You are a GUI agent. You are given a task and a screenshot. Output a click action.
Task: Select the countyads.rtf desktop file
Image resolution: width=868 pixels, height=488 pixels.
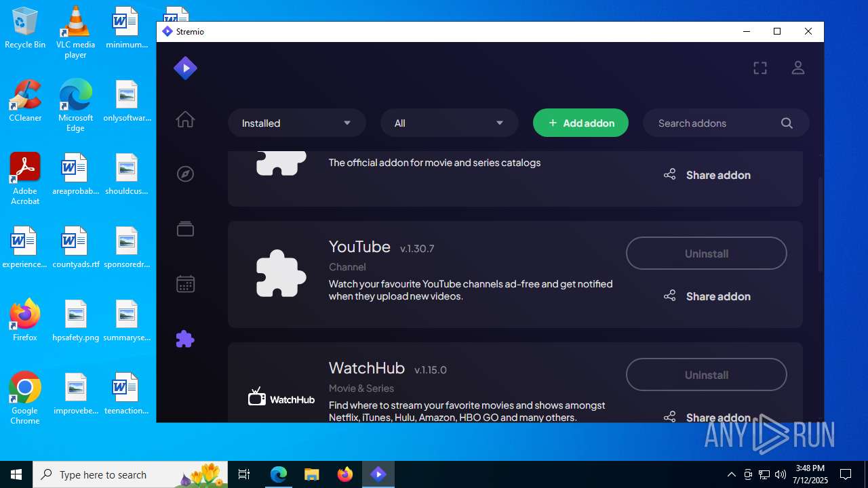coord(75,248)
